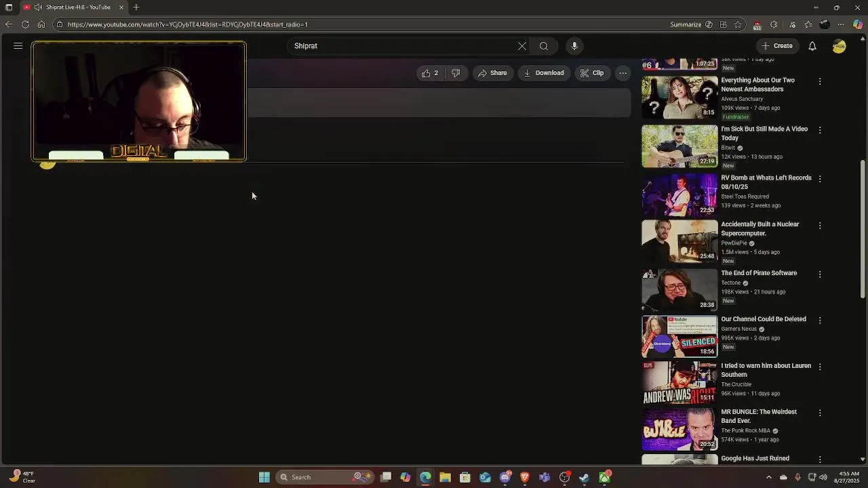Open Copilot in the browser toolbar
The height and width of the screenshot is (488, 868).
point(858,24)
